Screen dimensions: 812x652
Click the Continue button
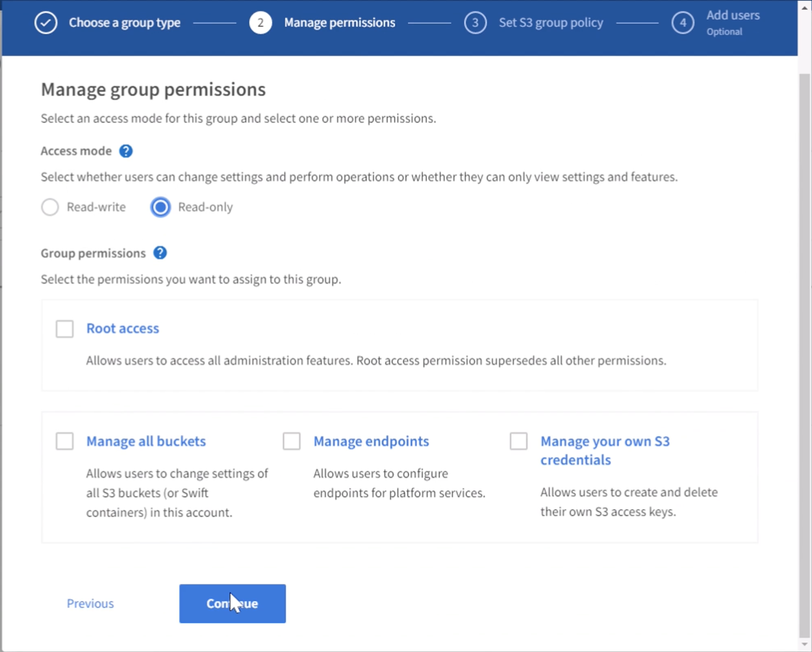point(232,604)
